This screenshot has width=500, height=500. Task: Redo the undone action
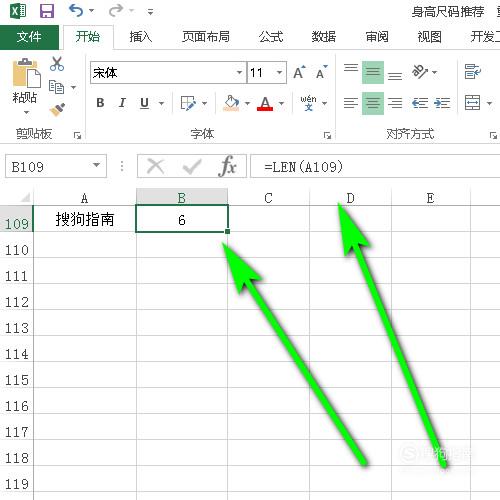(116, 11)
